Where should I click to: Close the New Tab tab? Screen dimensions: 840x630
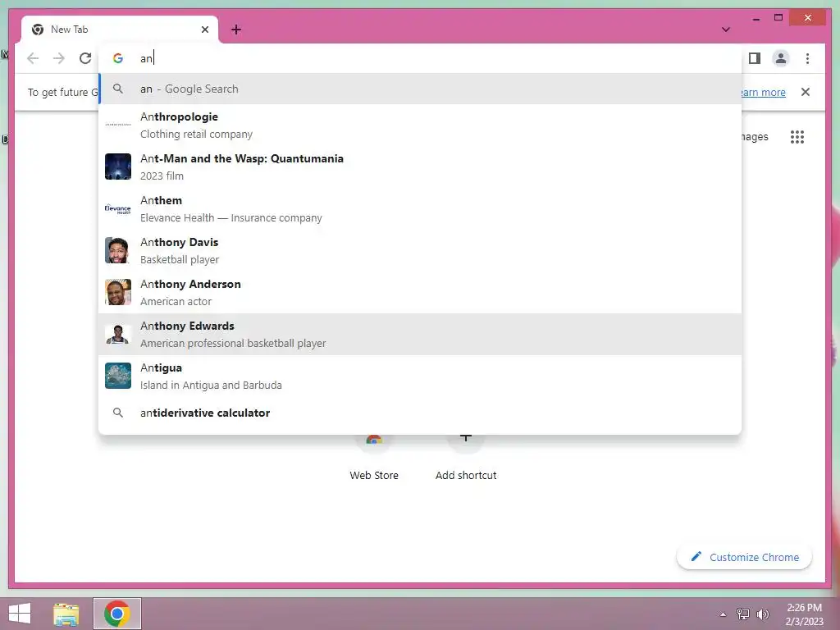click(x=204, y=30)
